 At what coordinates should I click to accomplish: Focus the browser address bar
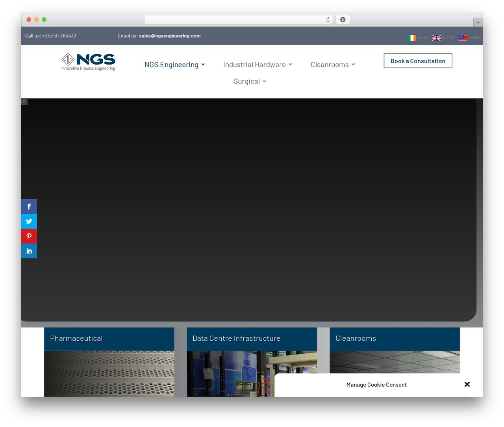coord(238,20)
